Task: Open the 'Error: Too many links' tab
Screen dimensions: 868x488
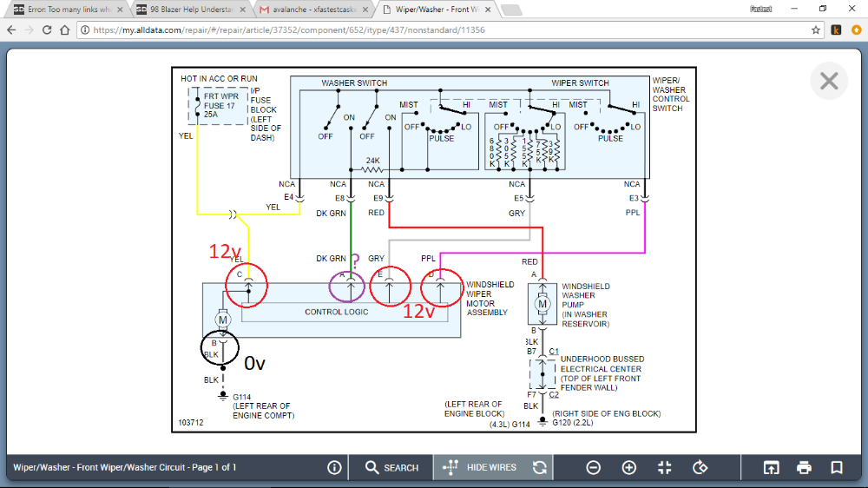Action: (x=65, y=9)
